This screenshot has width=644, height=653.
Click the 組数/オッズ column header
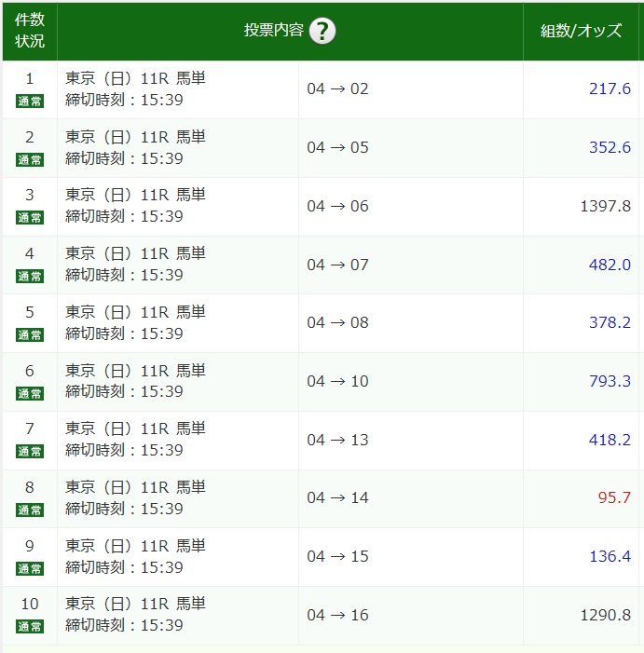click(x=582, y=32)
